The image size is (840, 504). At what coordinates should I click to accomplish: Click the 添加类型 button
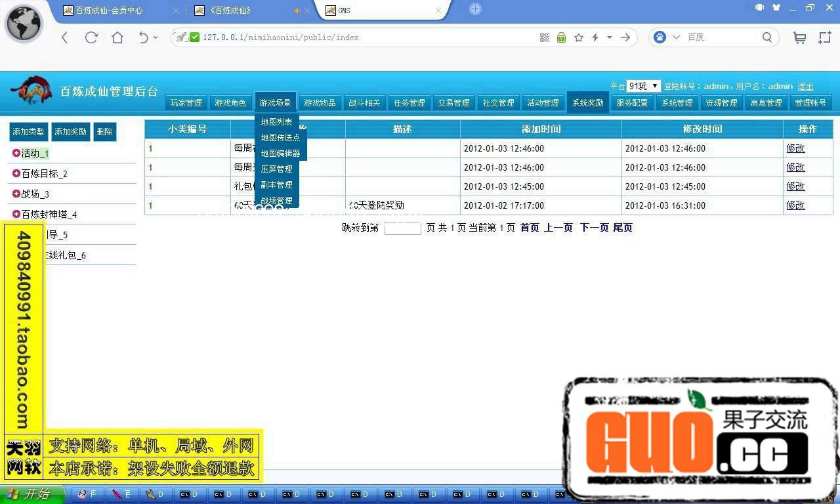point(28,132)
